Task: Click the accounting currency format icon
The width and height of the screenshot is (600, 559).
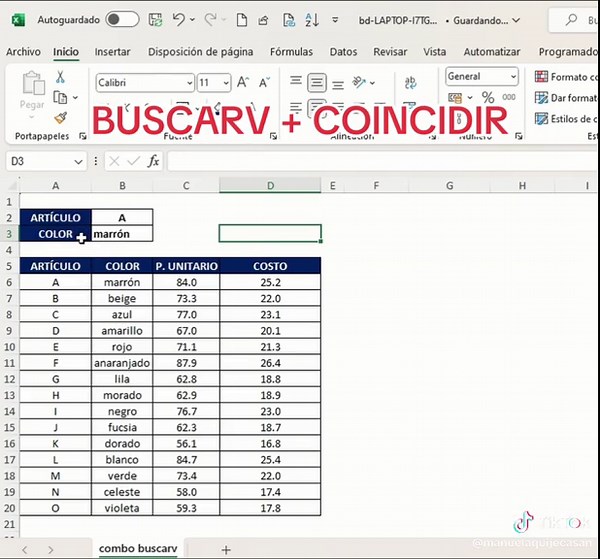Action: click(455, 98)
